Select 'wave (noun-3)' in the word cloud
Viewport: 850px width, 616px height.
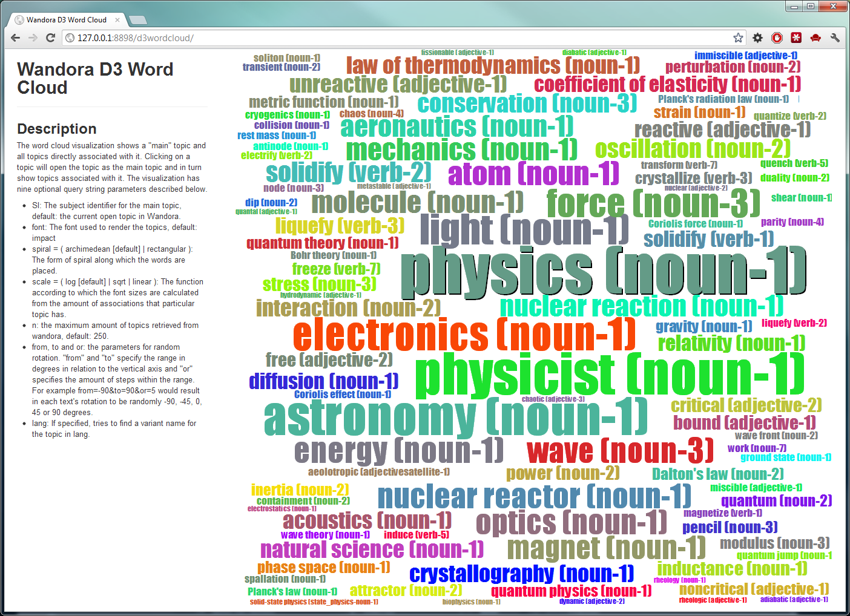tap(619, 450)
